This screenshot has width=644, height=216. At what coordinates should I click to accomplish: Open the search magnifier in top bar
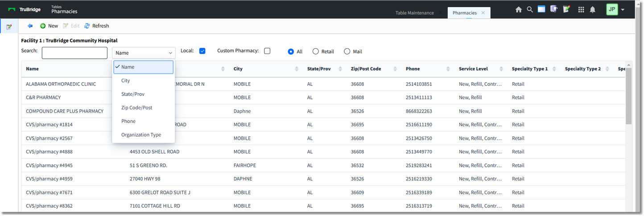[529, 9]
